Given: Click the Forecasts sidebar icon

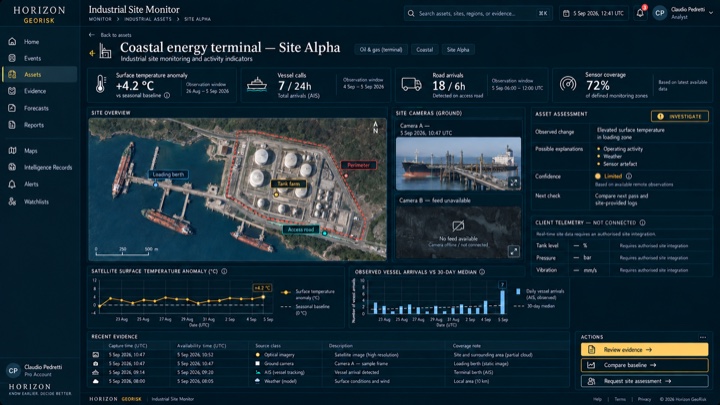Looking at the screenshot, I should (x=12, y=108).
